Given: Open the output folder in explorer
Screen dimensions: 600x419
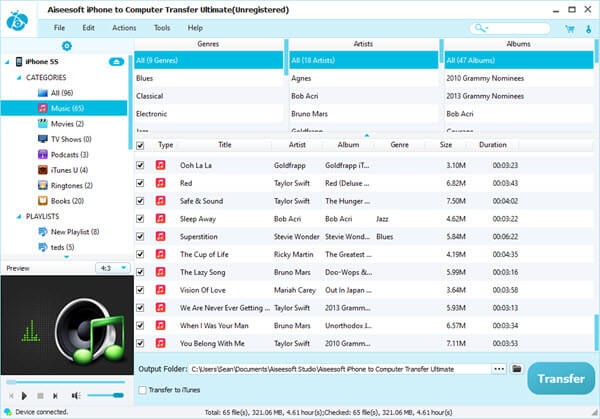Looking at the screenshot, I should point(517,368).
